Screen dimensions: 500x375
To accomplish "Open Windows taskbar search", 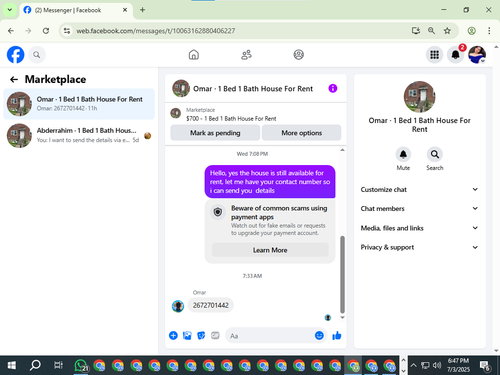I will click(x=35, y=365).
